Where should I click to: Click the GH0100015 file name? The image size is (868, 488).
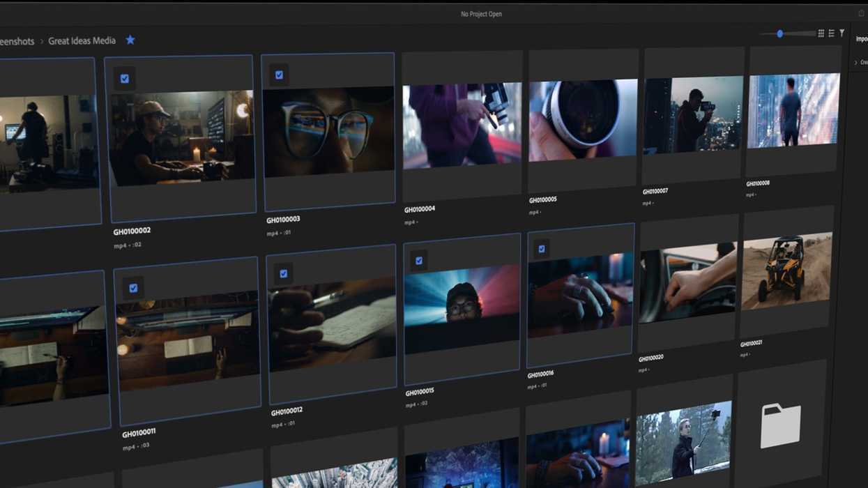(420, 392)
